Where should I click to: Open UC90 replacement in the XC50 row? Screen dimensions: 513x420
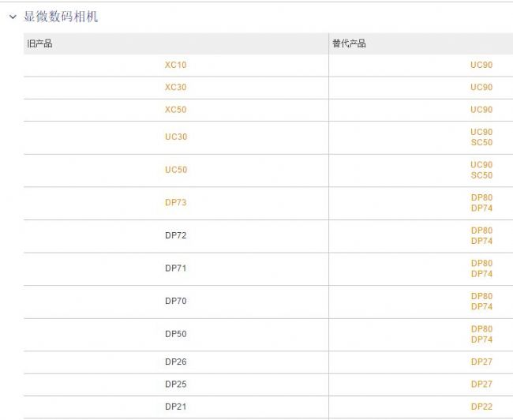pyautogui.click(x=481, y=109)
